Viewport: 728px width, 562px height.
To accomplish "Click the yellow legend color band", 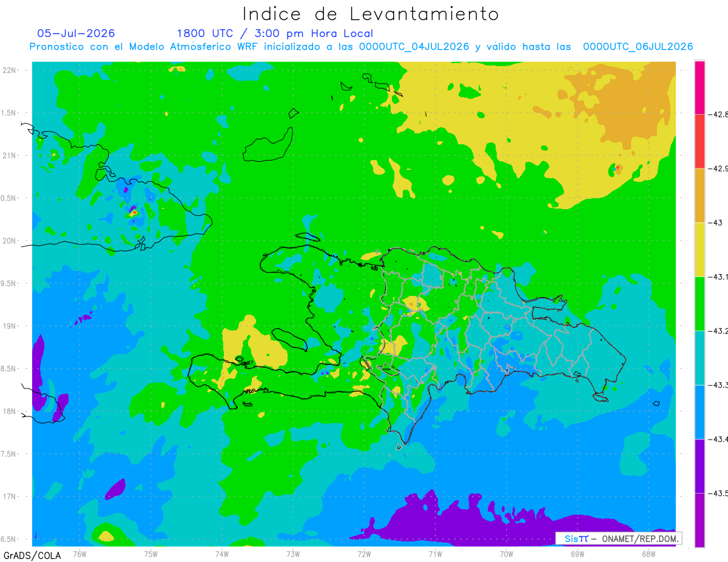I will coord(699,249).
